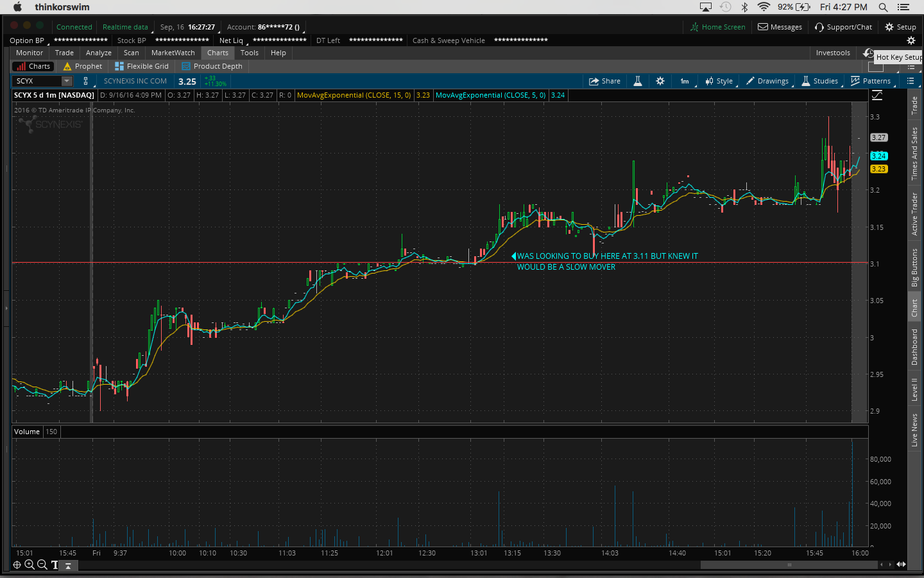The width and height of the screenshot is (924, 578).
Task: Select the crosshair pan tool icon
Action: coord(17,565)
